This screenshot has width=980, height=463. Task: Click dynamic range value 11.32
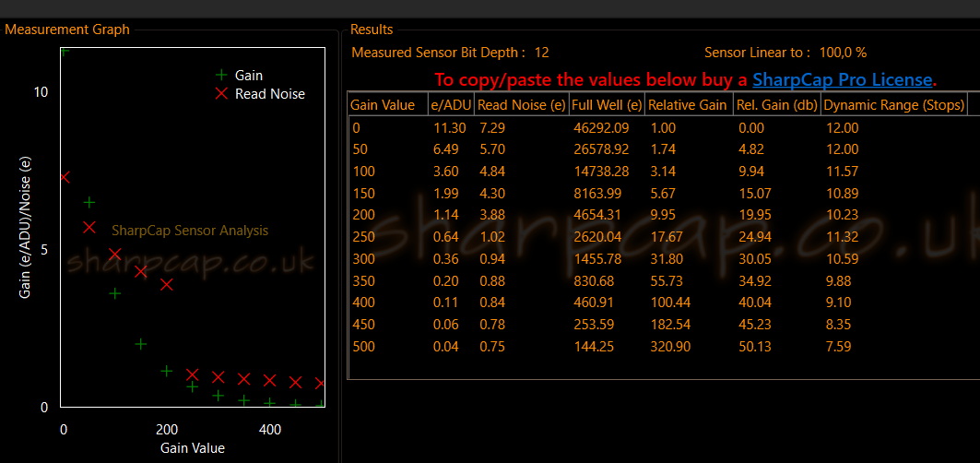pos(841,237)
